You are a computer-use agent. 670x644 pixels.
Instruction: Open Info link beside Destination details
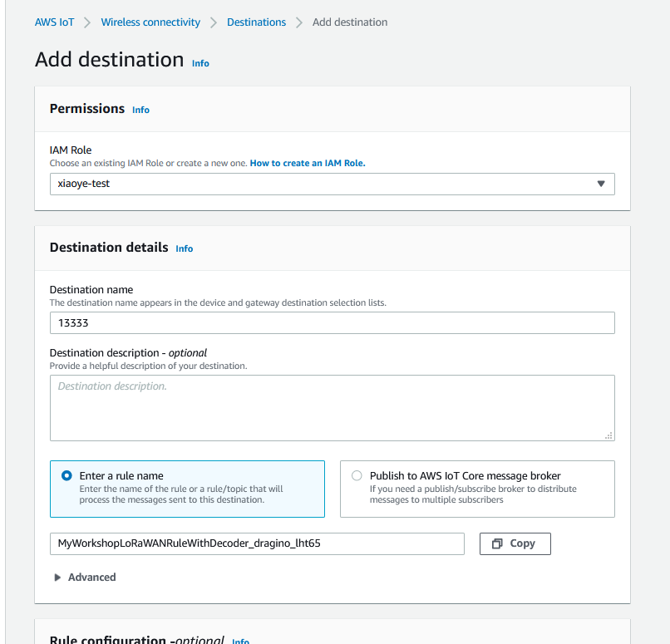point(185,248)
